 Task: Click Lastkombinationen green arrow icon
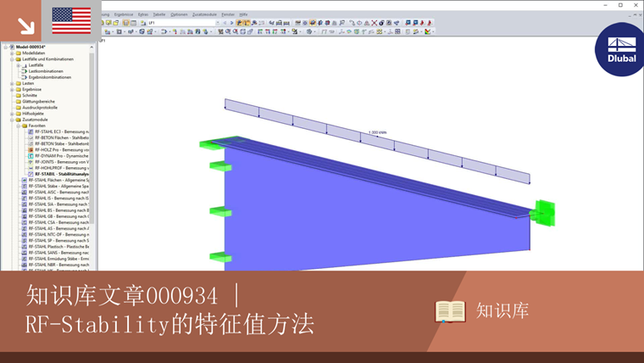click(x=25, y=71)
